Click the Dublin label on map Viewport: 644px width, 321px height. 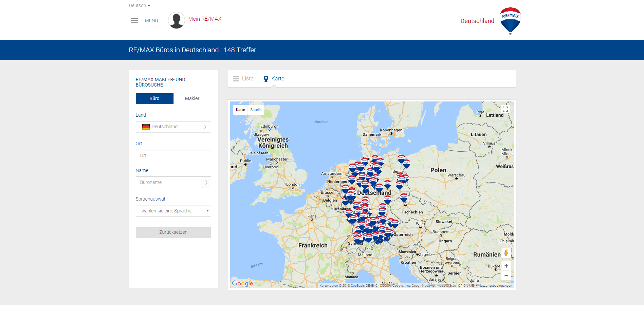coord(246,161)
